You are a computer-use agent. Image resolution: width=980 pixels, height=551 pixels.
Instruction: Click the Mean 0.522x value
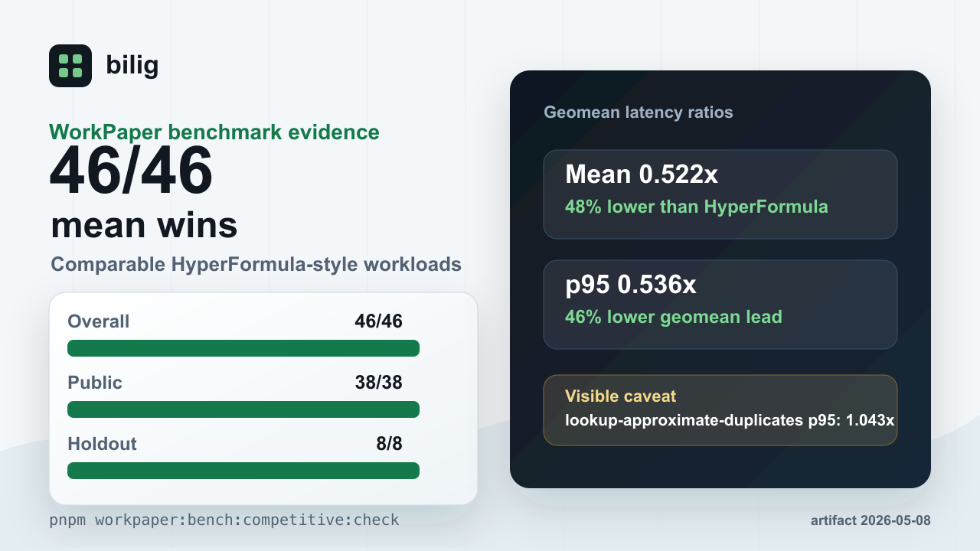click(x=642, y=174)
